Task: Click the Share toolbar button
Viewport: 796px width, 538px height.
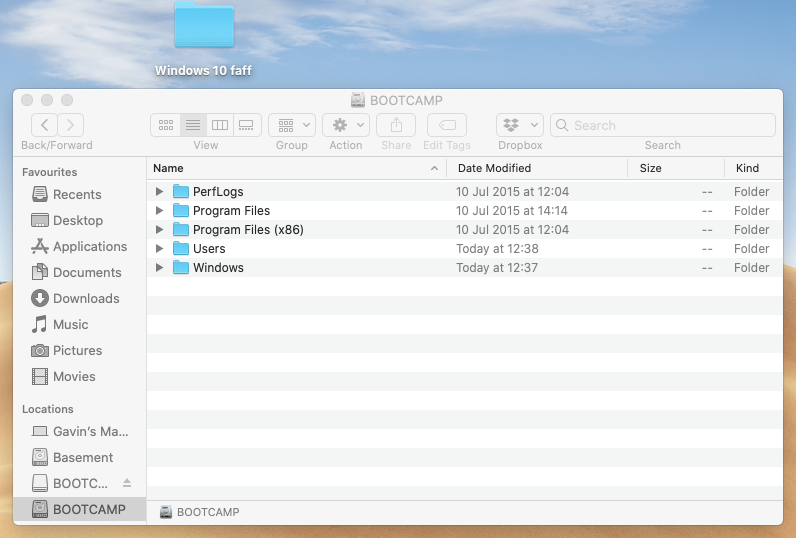Action: point(396,125)
